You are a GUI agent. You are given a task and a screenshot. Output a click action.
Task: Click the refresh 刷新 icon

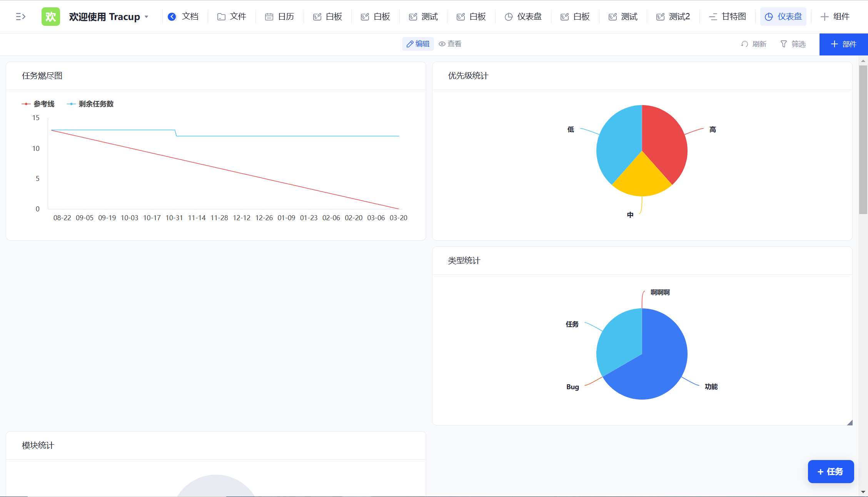(744, 44)
